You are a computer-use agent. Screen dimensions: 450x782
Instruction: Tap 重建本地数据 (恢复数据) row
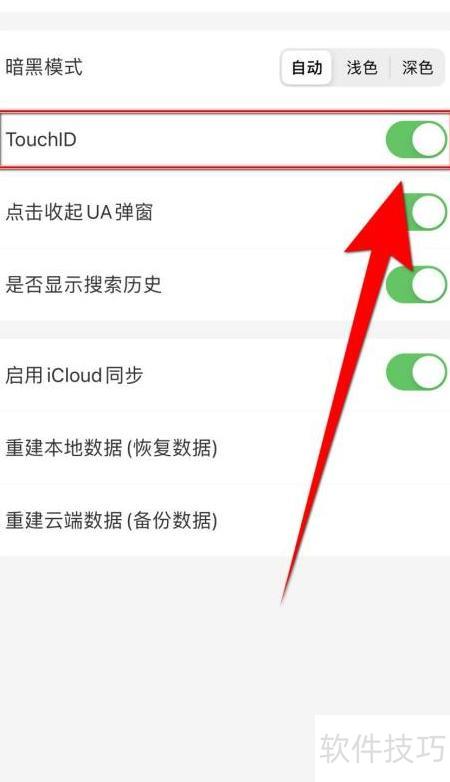225,447
